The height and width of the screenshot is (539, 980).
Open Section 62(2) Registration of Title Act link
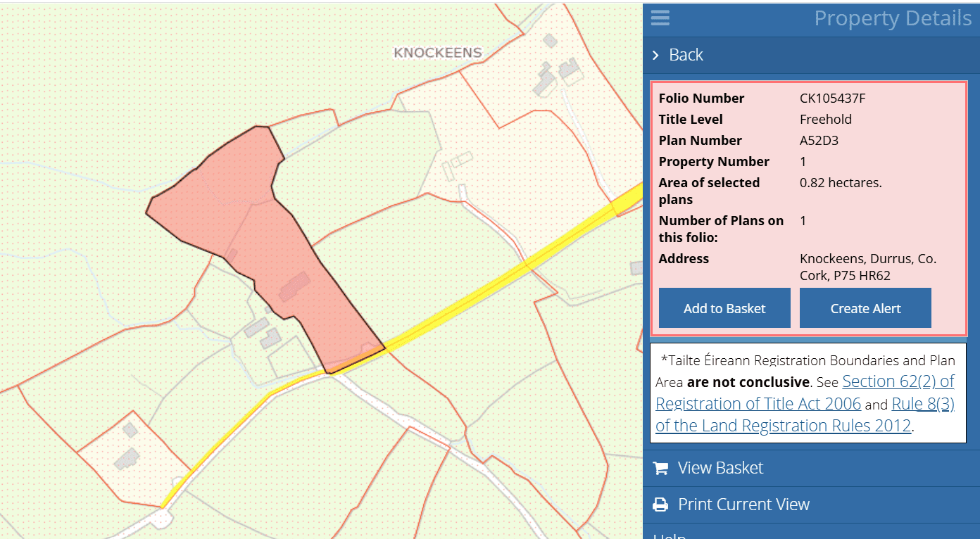point(898,382)
